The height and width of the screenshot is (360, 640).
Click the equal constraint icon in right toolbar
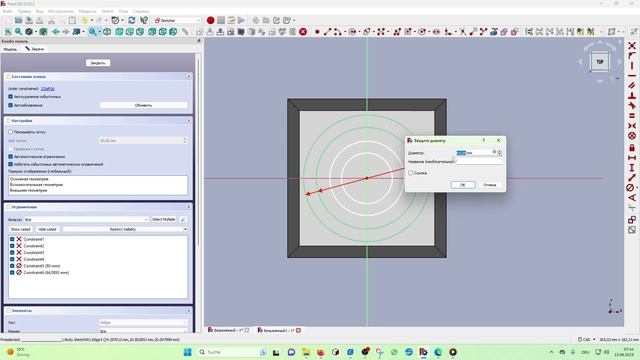(632, 116)
